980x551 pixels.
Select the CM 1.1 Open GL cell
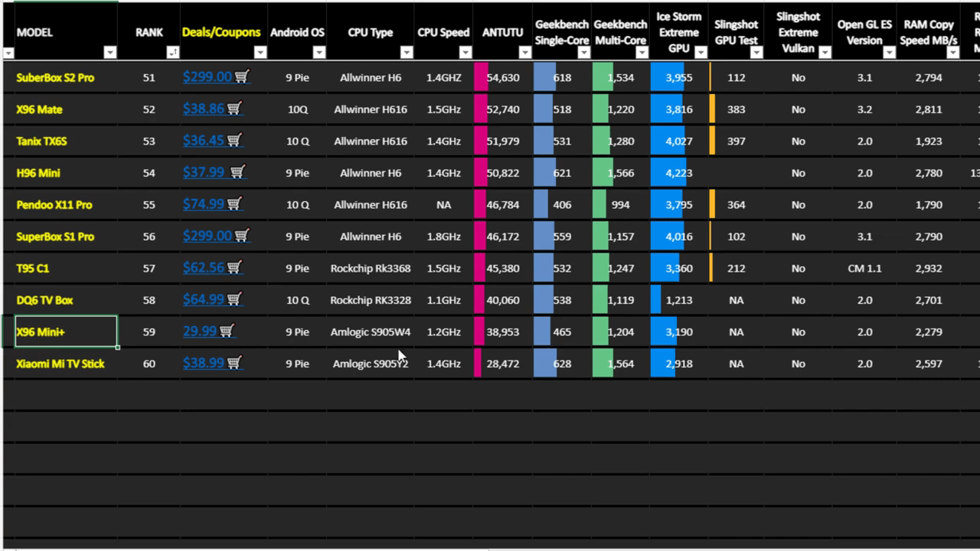[x=864, y=268]
